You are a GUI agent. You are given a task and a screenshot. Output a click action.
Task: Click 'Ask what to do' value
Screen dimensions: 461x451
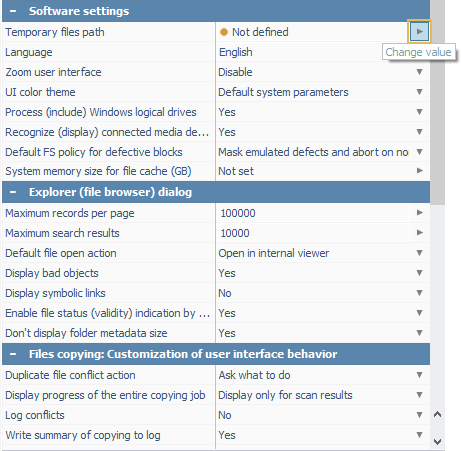pyautogui.click(x=254, y=375)
